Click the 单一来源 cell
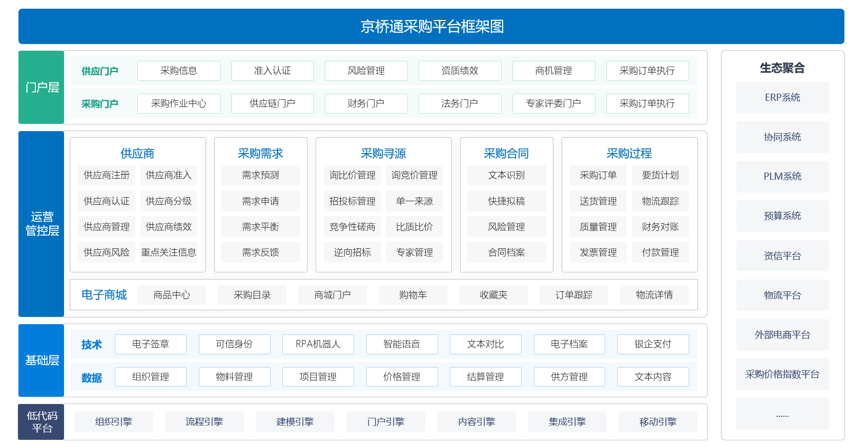The image size is (868, 447). [x=415, y=201]
